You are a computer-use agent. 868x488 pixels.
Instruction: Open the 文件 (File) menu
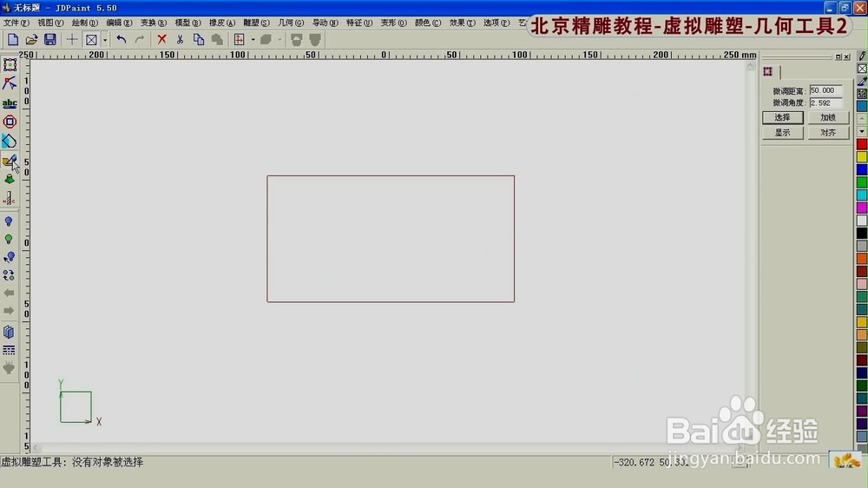click(16, 23)
